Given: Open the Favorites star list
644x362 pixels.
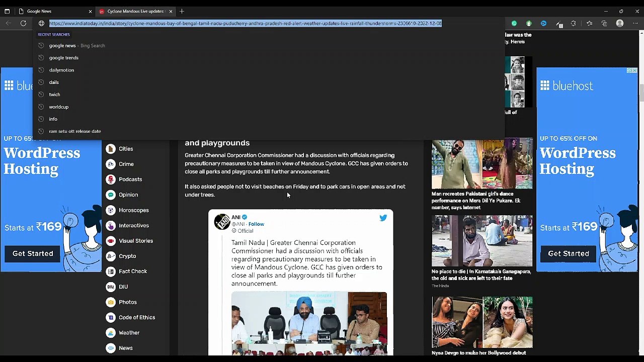Looking at the screenshot, I should [x=590, y=23].
